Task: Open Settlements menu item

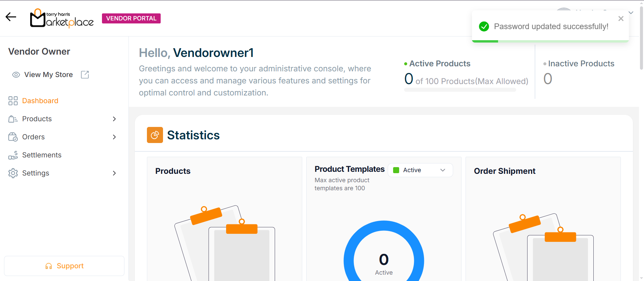Action: (x=42, y=155)
